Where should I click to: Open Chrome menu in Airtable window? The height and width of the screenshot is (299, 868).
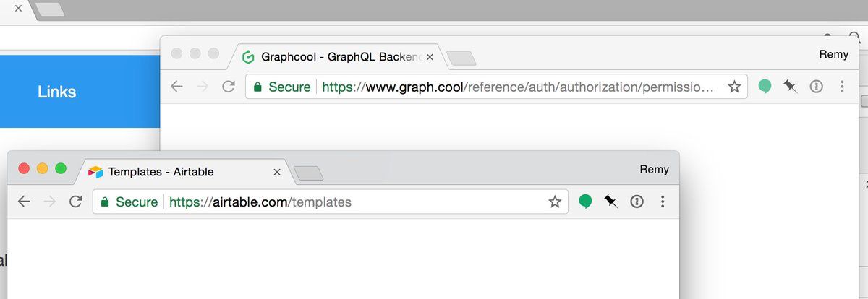click(663, 201)
